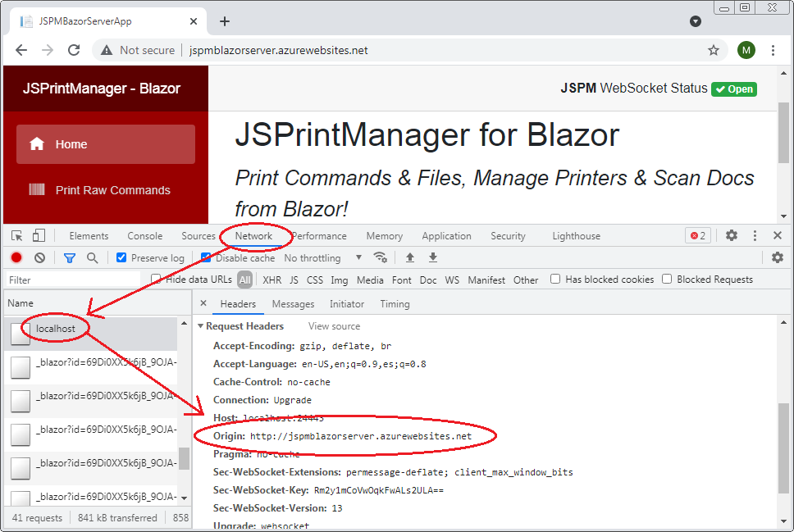Open Print Raw Commands in sidebar
794x532 pixels.
click(112, 190)
